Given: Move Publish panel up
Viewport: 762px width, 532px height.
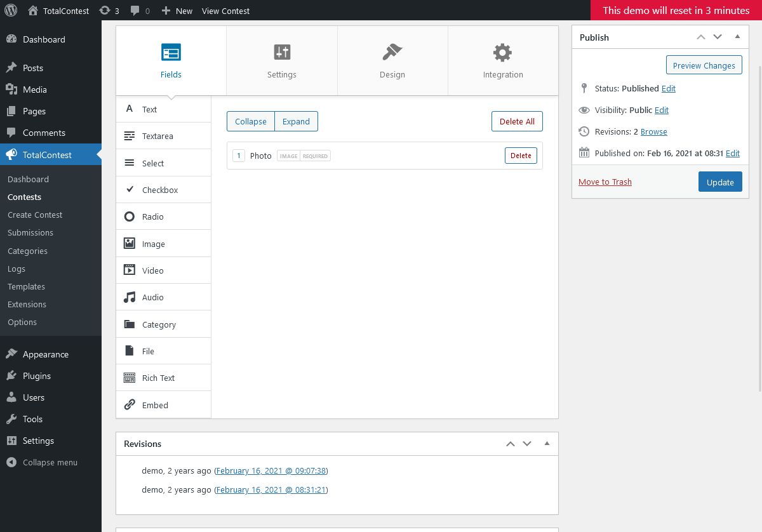Looking at the screenshot, I should [x=701, y=37].
